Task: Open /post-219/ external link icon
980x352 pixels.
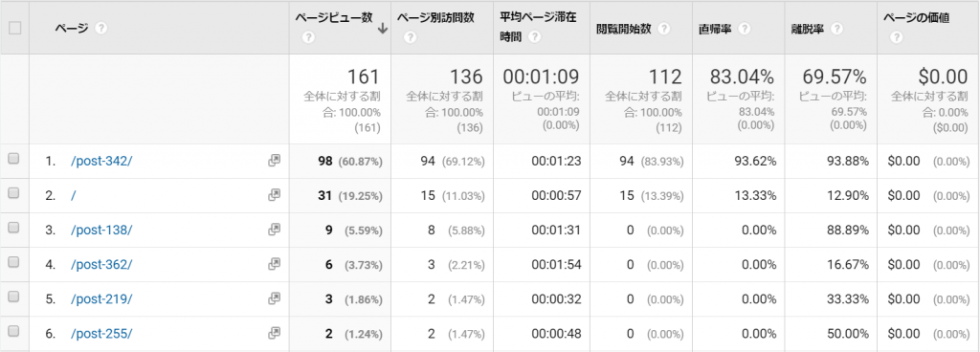Action: [x=274, y=298]
